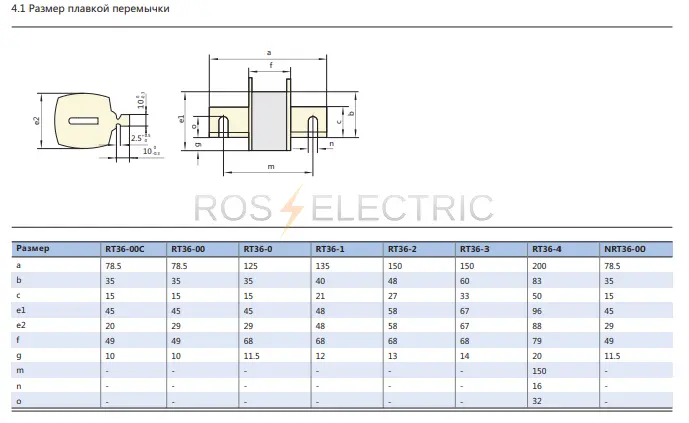This screenshot has width=689, height=423.
Task: Click the RT36-00 column header
Action: click(x=188, y=249)
